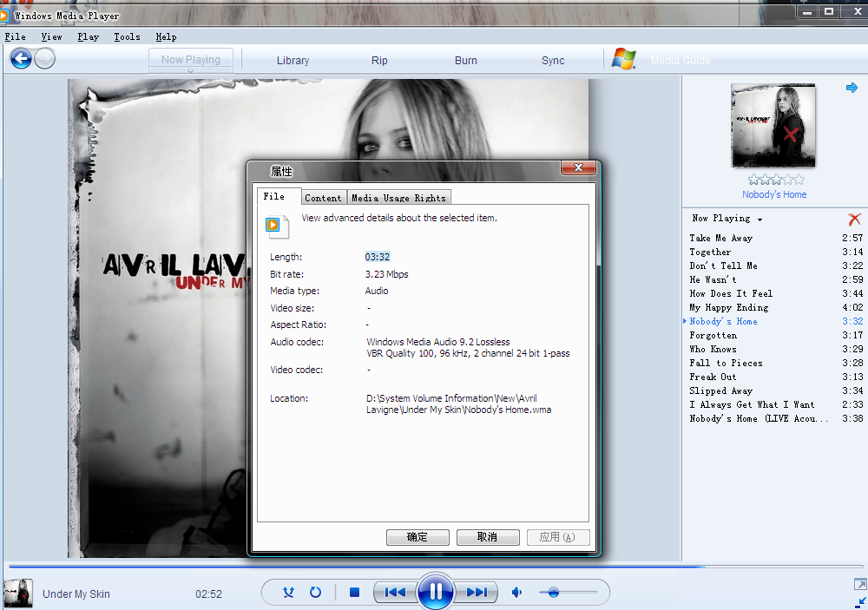
Task: Click the 应用(A) Apply button
Action: pos(558,537)
